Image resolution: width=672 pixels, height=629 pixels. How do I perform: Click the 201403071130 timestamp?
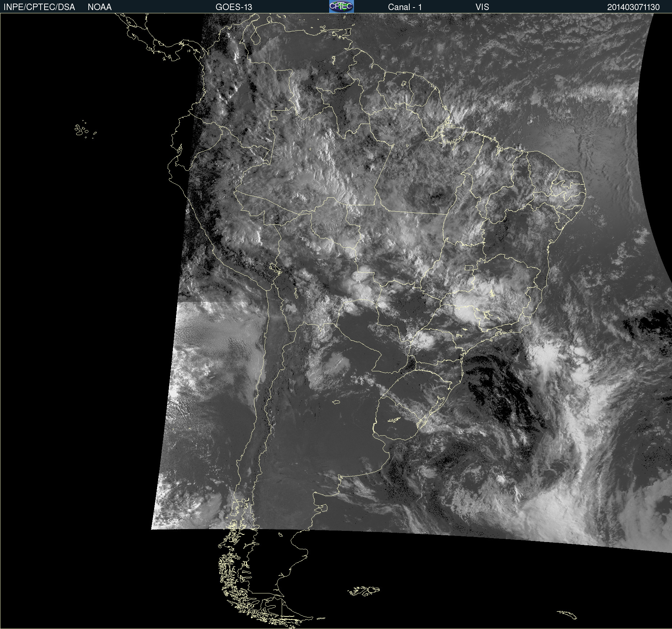(633, 7)
